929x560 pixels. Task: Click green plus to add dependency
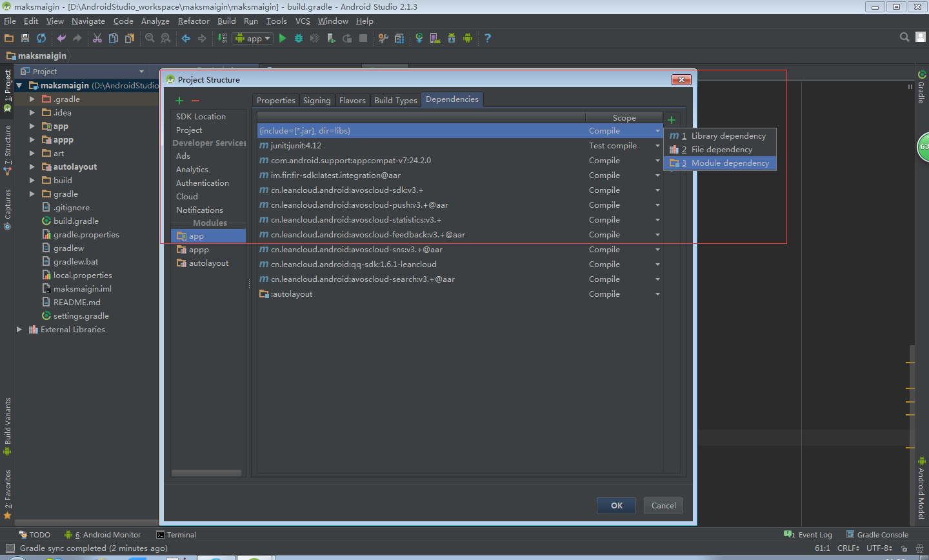(672, 120)
